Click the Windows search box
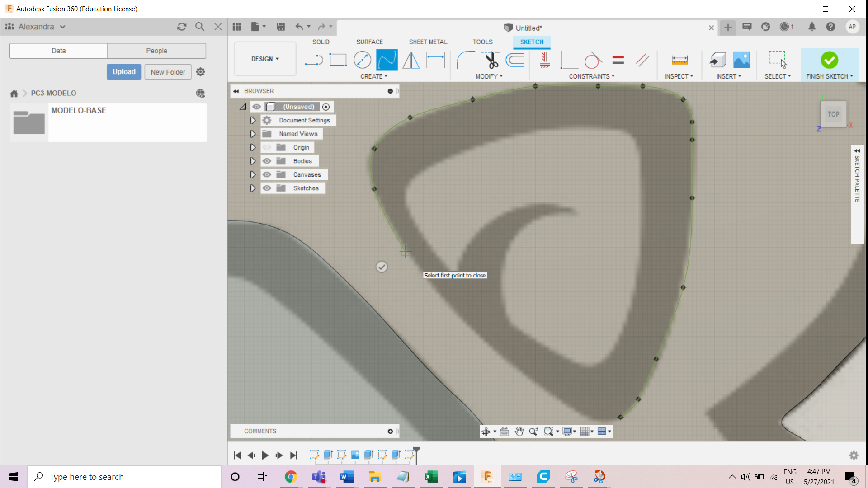Screen dimensions: 868x488 (124, 477)
